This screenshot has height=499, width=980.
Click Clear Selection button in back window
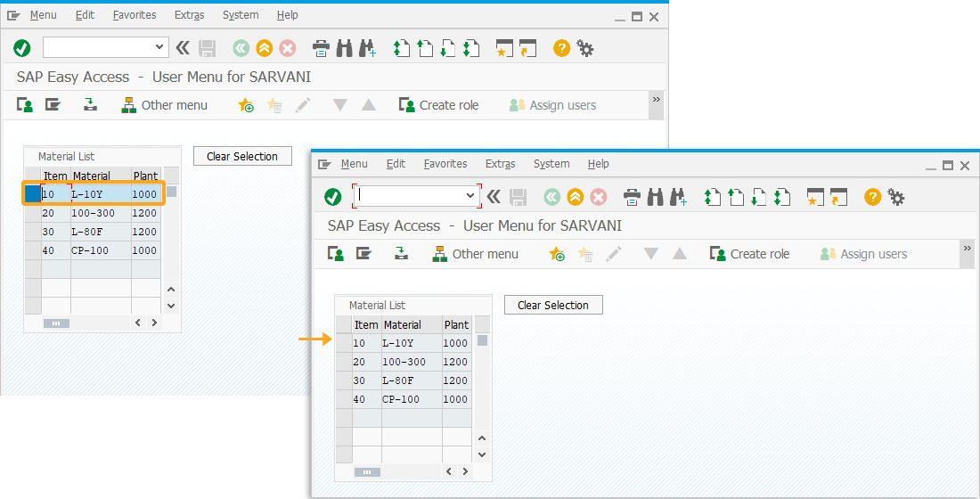pos(242,156)
